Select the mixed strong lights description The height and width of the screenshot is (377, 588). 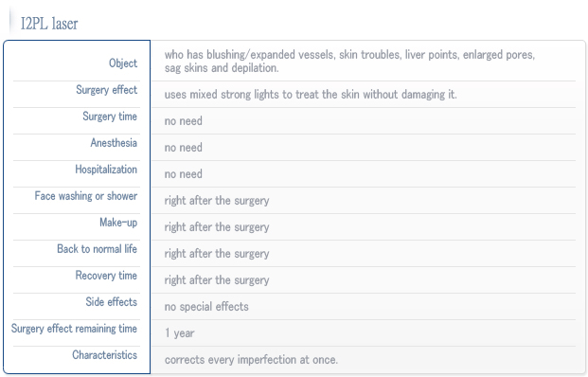(x=311, y=94)
